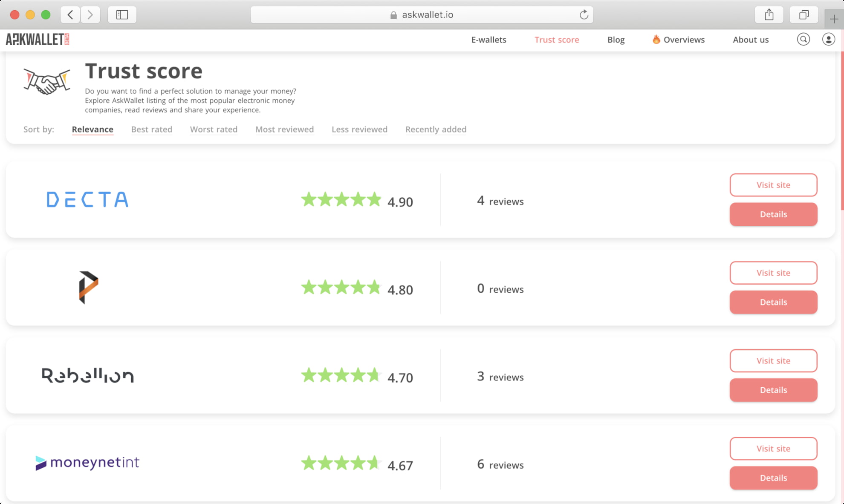The height and width of the screenshot is (504, 844).
Task: Click the handshake Trust score illustration
Action: (47, 81)
